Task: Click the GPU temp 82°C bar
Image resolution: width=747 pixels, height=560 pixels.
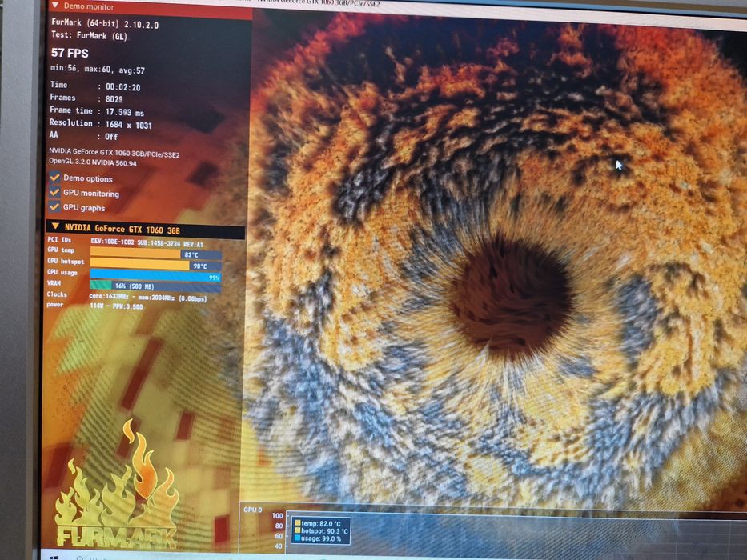Action: pyautogui.click(x=156, y=254)
